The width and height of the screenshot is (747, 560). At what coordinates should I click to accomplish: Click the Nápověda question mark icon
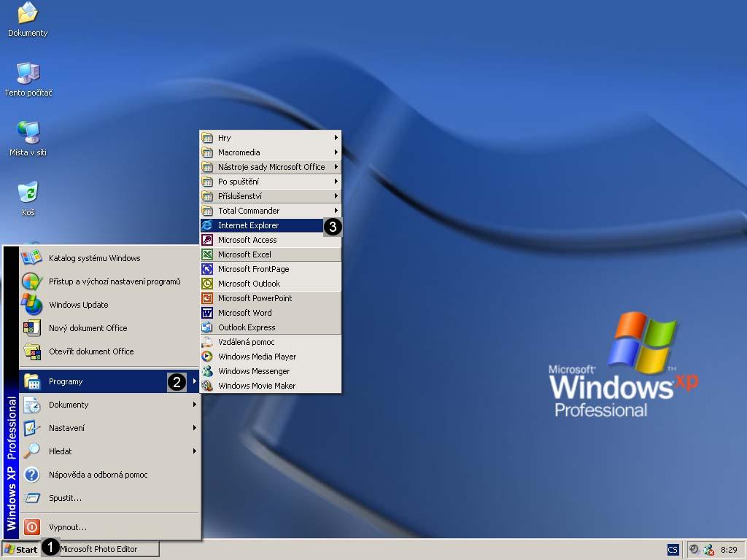click(31, 474)
